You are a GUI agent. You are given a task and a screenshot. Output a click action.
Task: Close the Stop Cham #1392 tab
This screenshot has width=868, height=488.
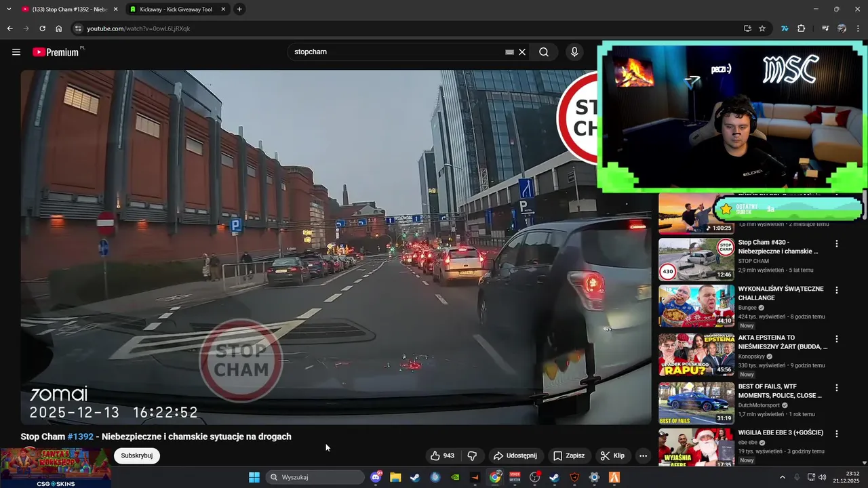click(115, 9)
